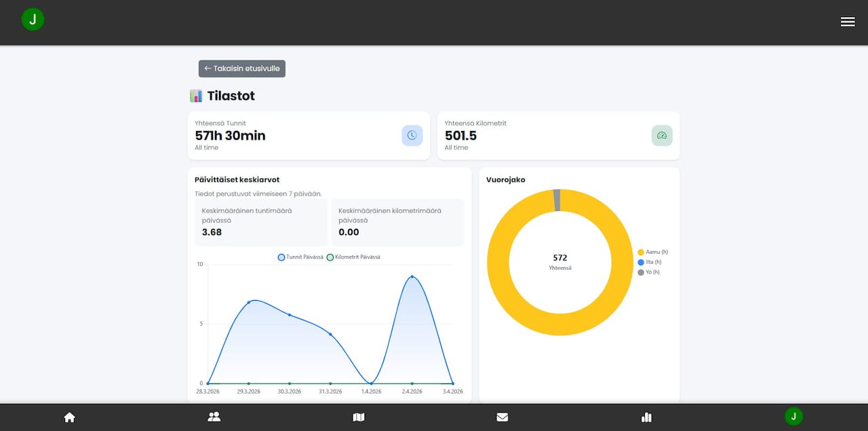
Task: Toggle the Yö (h) legend entry
Action: [x=648, y=272]
